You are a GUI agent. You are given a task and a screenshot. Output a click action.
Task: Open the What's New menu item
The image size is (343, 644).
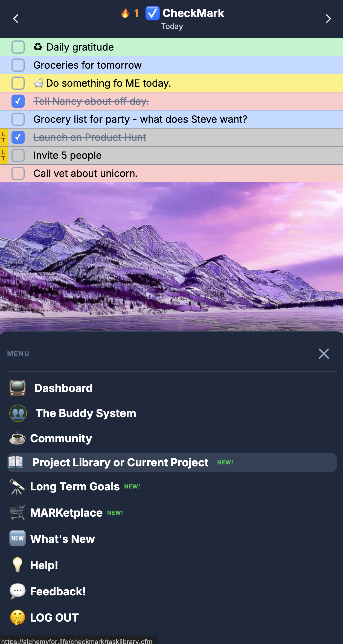tap(62, 539)
